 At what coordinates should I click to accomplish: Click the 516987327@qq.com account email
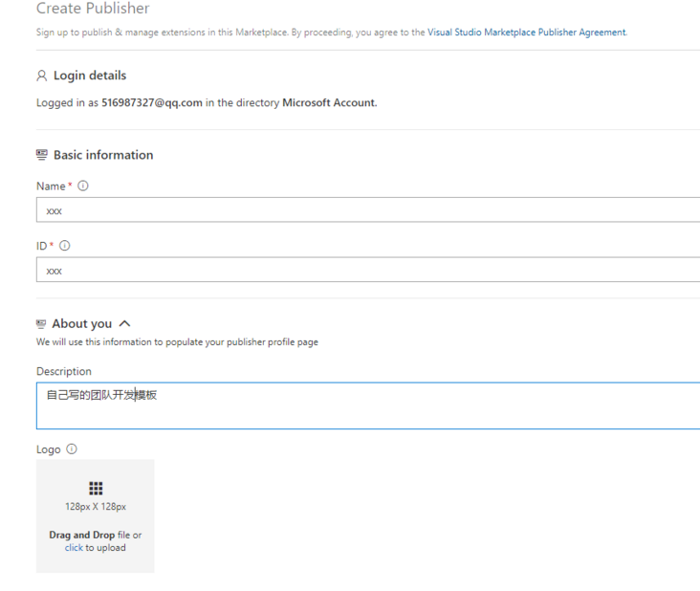click(x=152, y=103)
